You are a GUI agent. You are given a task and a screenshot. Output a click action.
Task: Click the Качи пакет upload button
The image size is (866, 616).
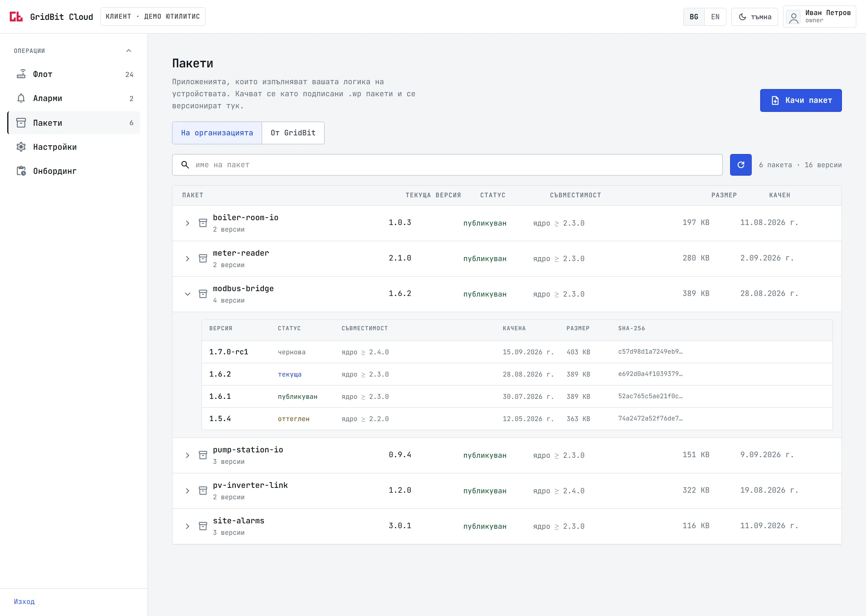(x=801, y=100)
